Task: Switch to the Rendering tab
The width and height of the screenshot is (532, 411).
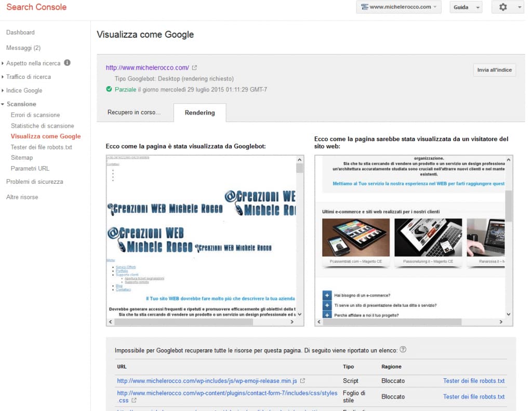Action: [200, 113]
